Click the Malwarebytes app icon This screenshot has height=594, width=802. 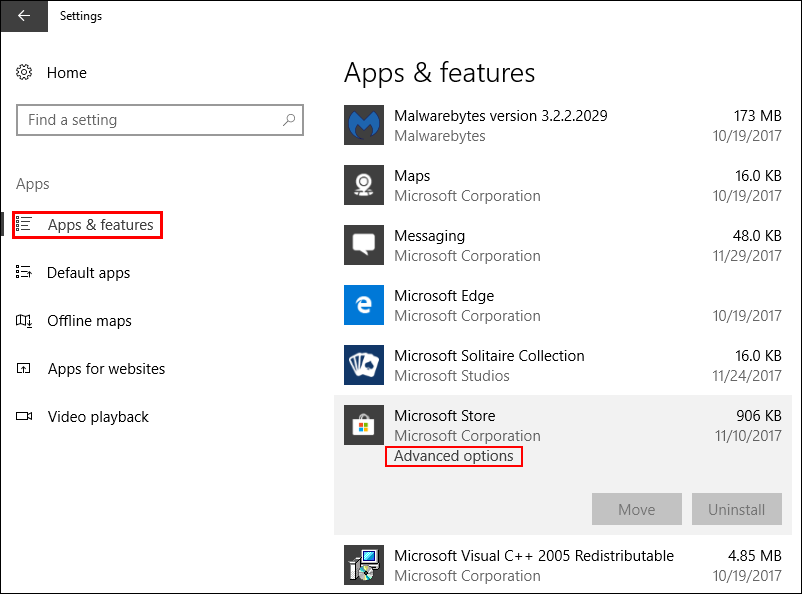(x=364, y=125)
